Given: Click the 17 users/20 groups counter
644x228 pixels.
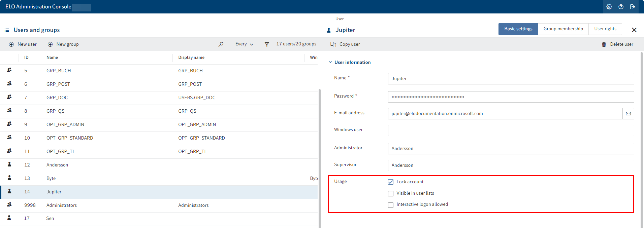Looking at the screenshot, I should click(296, 44).
